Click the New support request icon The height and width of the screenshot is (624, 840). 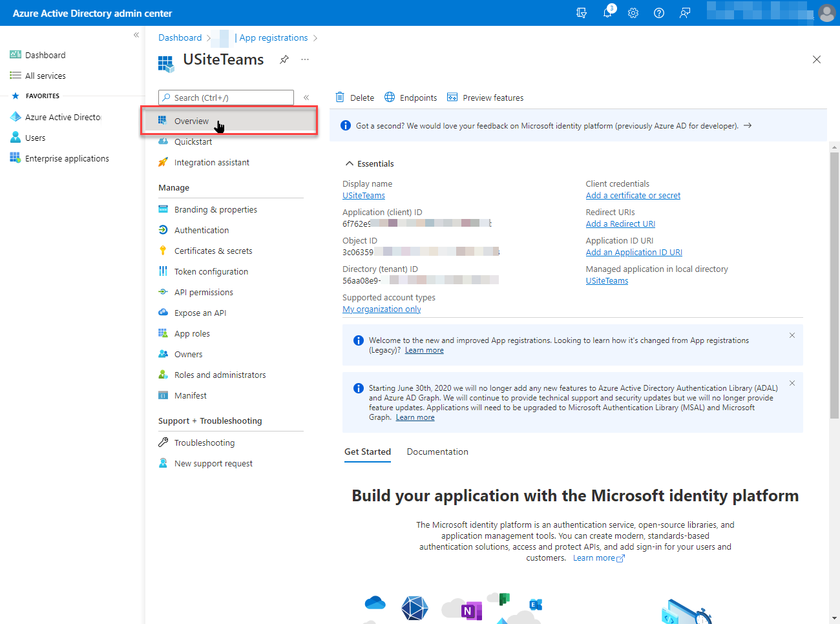[163, 463]
